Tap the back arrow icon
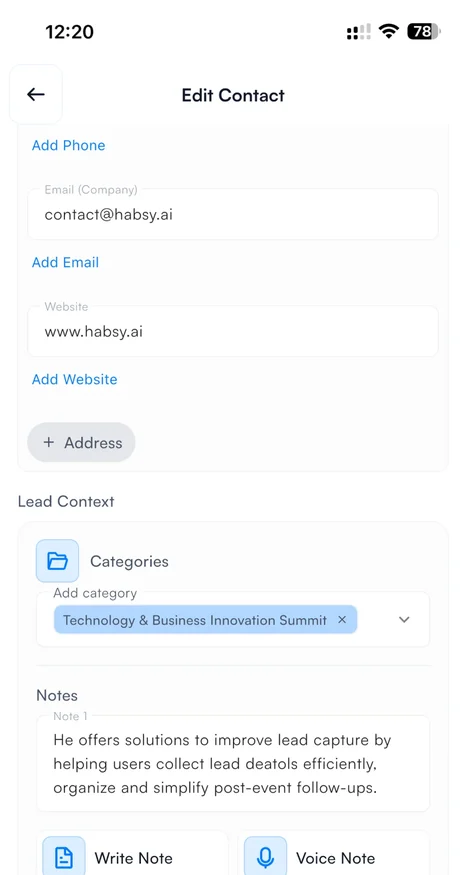The height and width of the screenshot is (875, 466). 36,94
